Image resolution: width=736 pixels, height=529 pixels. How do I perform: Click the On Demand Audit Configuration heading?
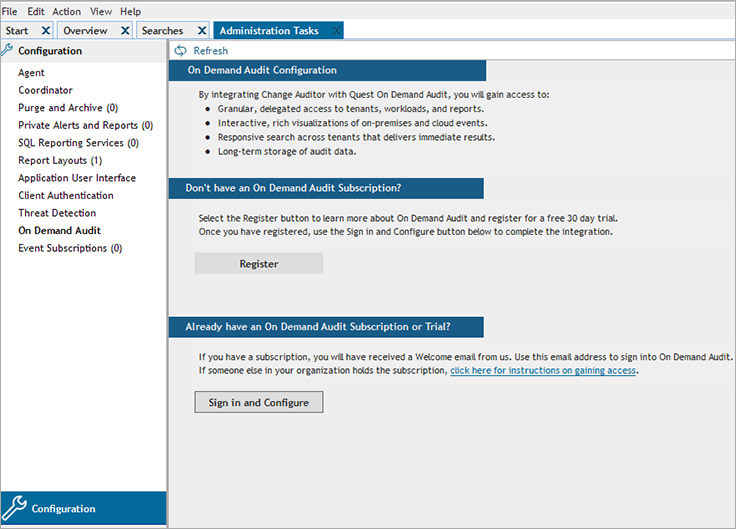click(x=327, y=70)
